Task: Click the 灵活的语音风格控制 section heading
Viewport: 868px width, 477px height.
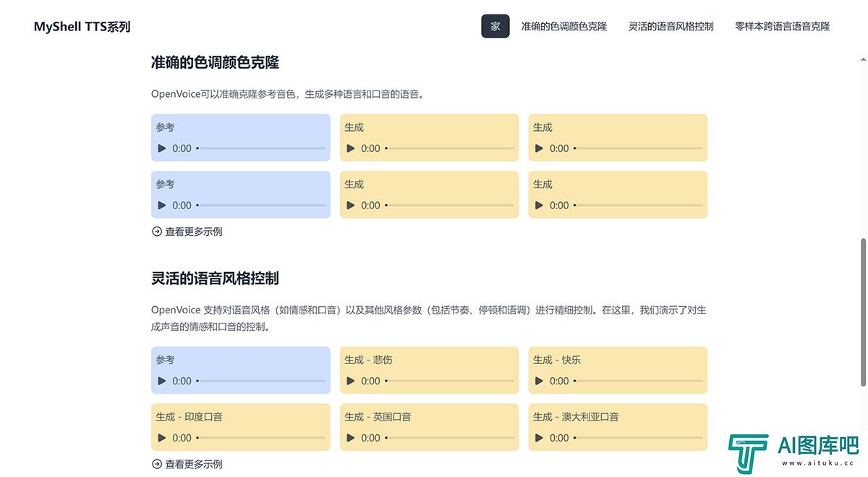Action: click(215, 278)
